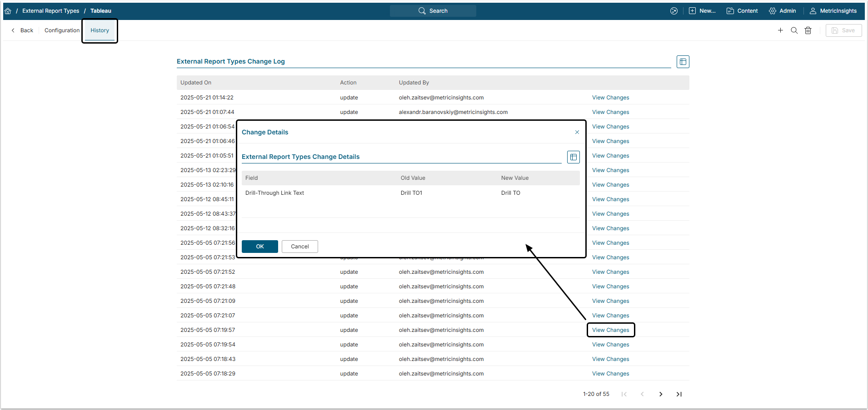Image resolution: width=868 pixels, height=410 pixels.
Task: Go to next page of change log
Action: (661, 394)
